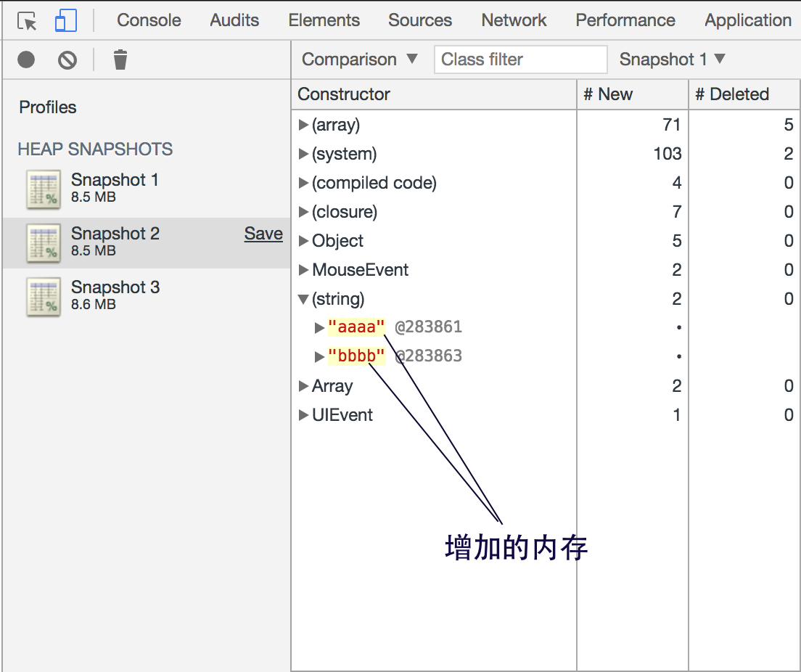This screenshot has width=801, height=672.
Task: Click the Save link for Snapshot 2
Action: [x=263, y=234]
